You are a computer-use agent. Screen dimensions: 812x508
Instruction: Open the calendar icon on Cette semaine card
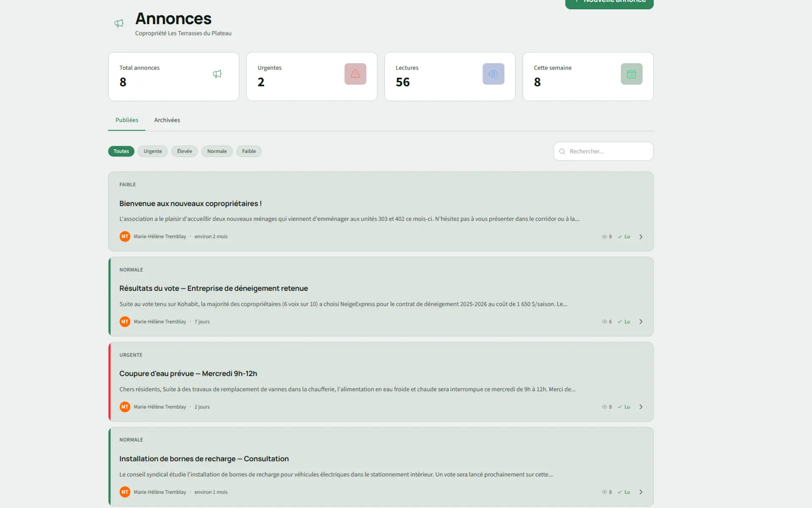tap(631, 74)
